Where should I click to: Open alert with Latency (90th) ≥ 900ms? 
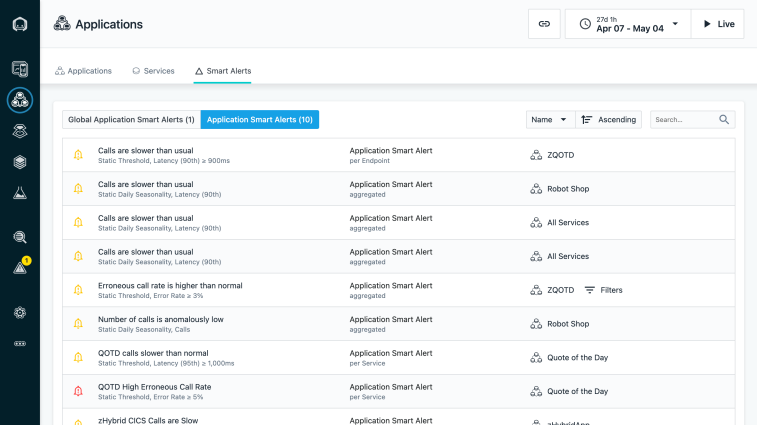tap(398, 155)
